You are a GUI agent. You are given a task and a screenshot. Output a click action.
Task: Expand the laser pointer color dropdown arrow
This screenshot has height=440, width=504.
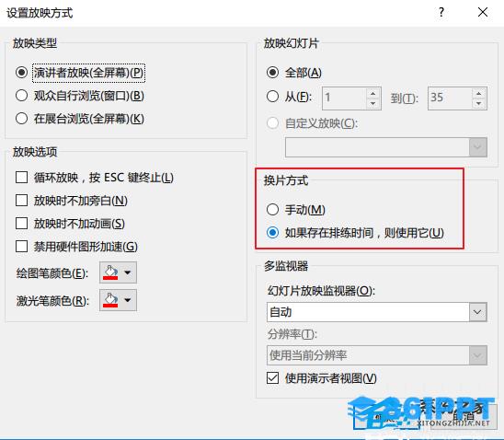(128, 300)
